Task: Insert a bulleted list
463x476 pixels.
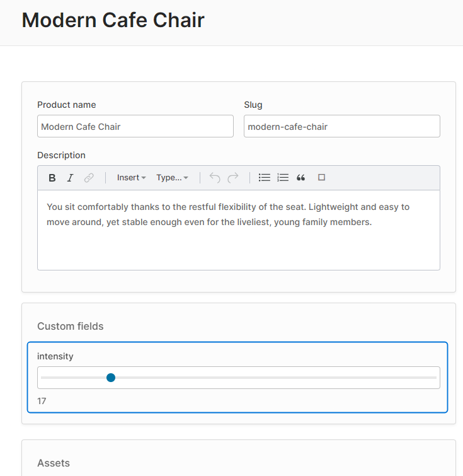Action: point(265,178)
